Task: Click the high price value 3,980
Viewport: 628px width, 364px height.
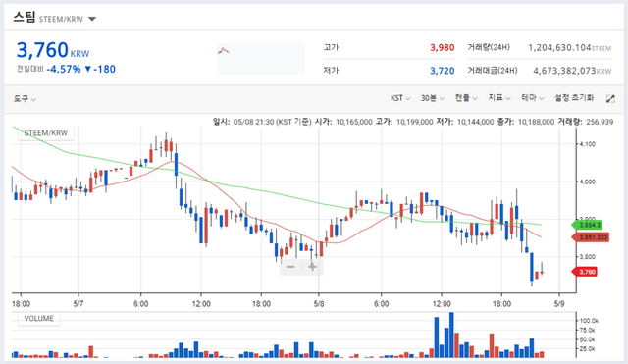Action: (443, 48)
